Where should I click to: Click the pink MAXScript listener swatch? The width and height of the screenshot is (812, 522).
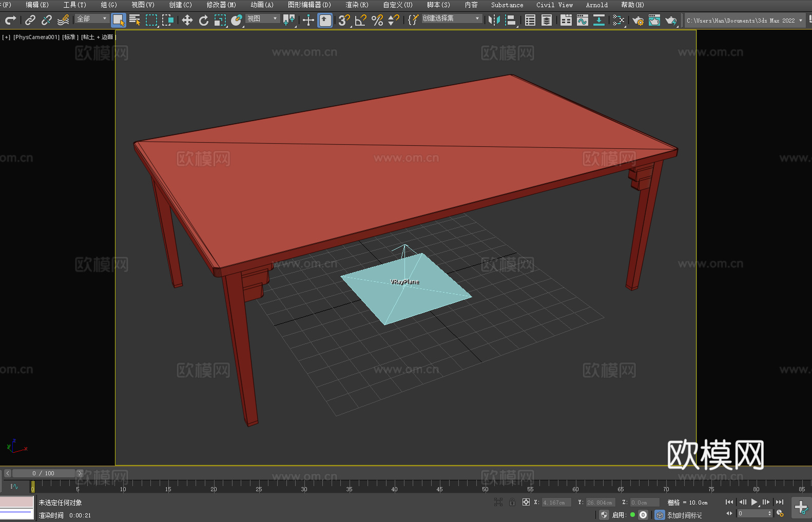17,502
